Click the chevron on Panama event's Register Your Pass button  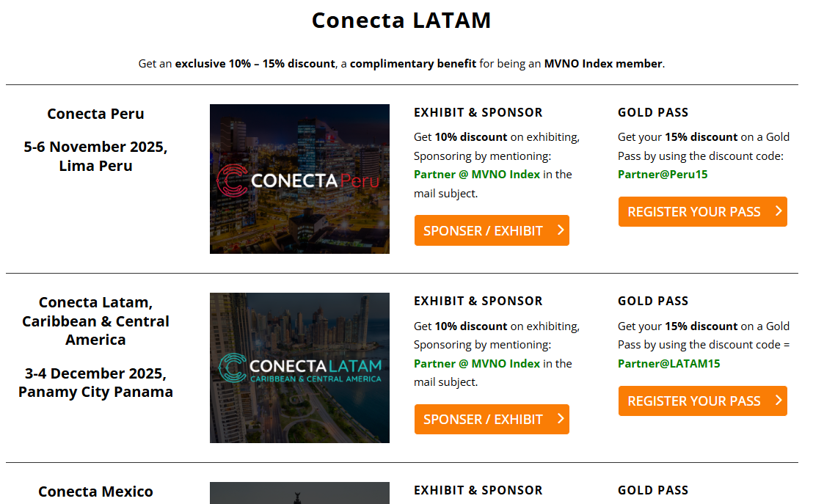[779, 401]
